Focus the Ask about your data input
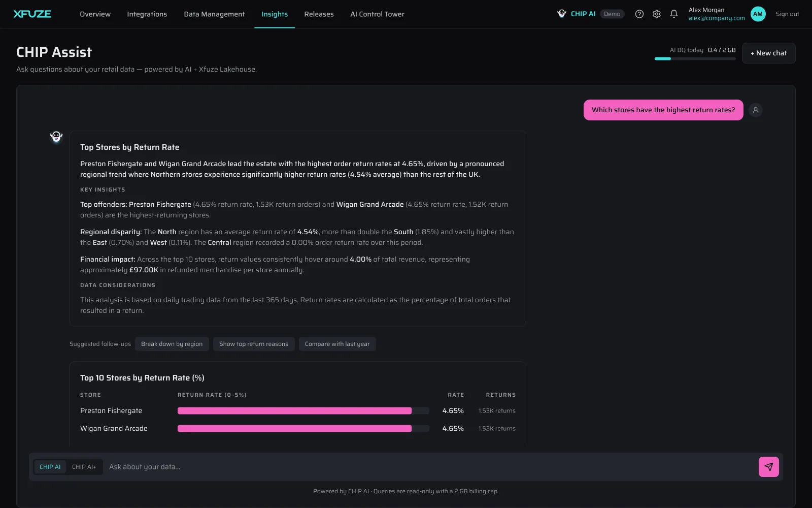Screen dimensions: 812x508 431,467
